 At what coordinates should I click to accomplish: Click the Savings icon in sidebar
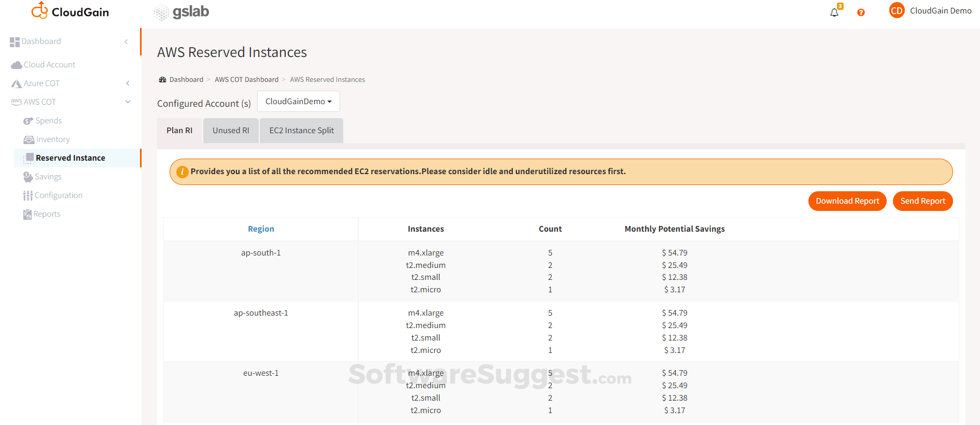[28, 177]
